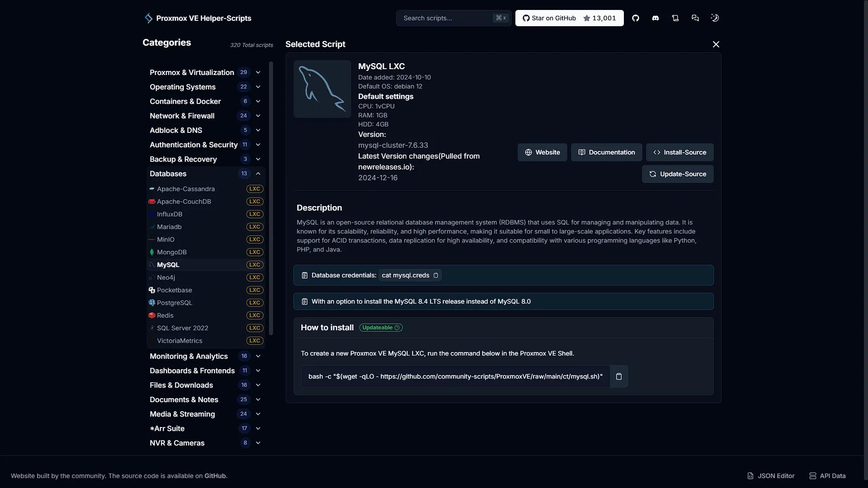Click the Updateable info badge
The height and width of the screenshot is (488, 868).
click(x=381, y=328)
